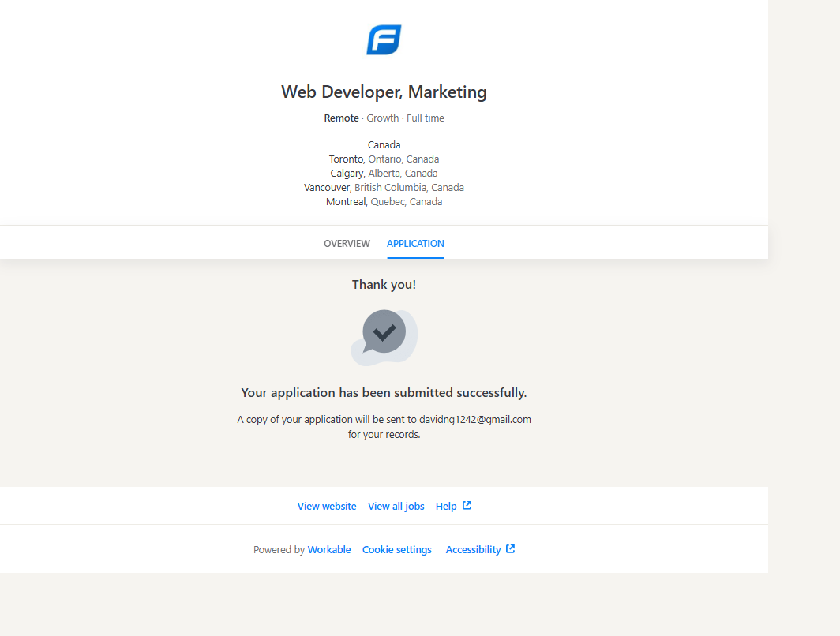Image resolution: width=840 pixels, height=636 pixels.
Task: Open the View website link
Action: 327,507
